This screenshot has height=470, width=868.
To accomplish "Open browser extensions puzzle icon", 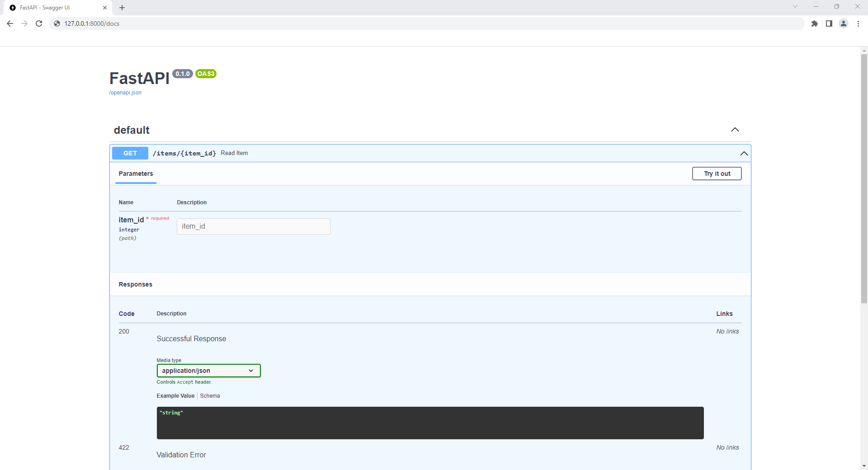I will click(x=815, y=23).
